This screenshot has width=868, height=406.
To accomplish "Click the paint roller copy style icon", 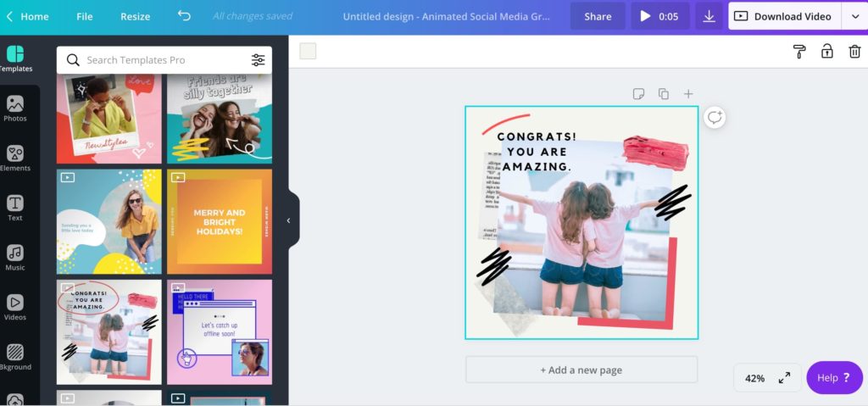I will tap(798, 52).
